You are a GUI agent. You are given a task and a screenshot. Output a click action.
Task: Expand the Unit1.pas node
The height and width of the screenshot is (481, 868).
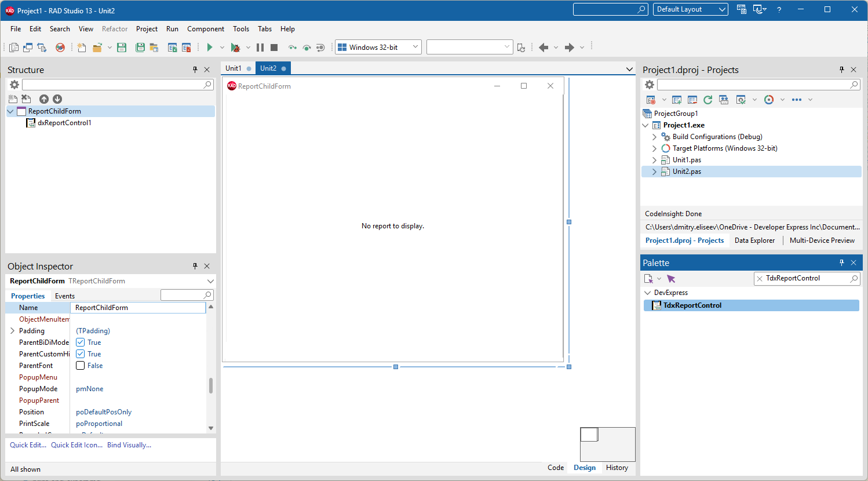pos(655,160)
